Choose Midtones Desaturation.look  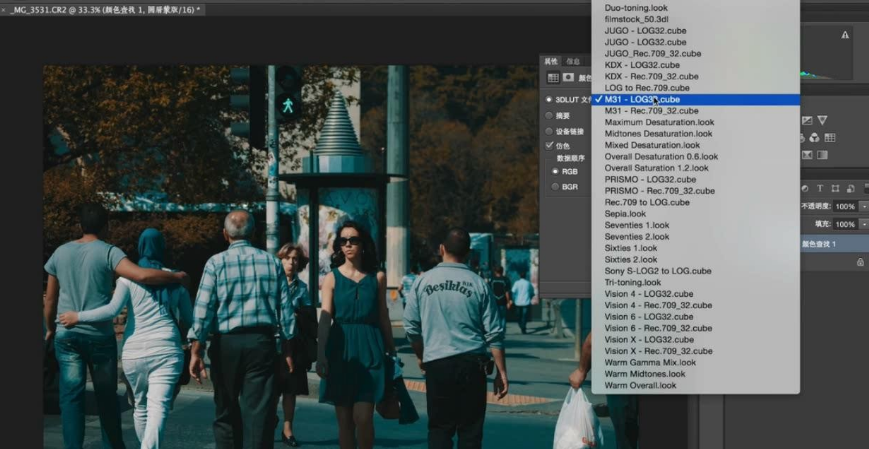click(696, 134)
